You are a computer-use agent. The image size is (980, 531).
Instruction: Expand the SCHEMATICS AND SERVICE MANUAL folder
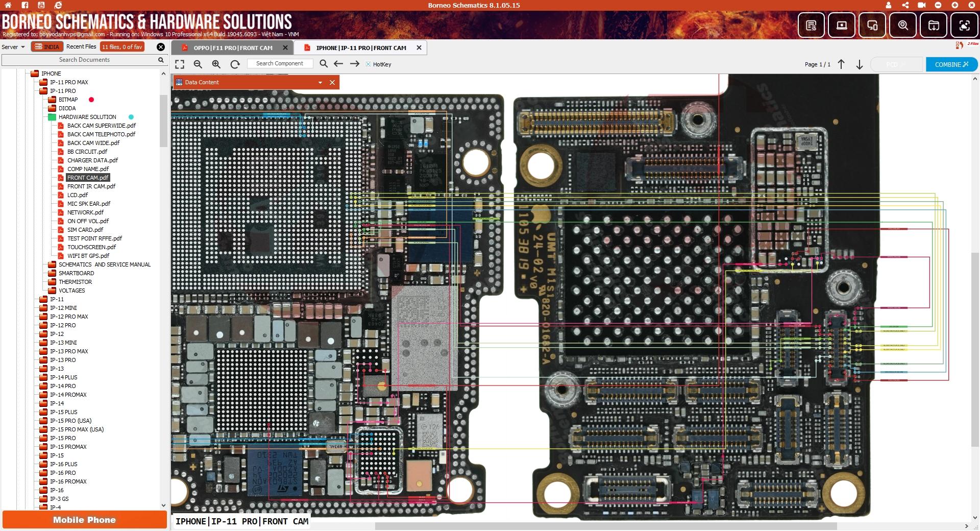click(104, 264)
